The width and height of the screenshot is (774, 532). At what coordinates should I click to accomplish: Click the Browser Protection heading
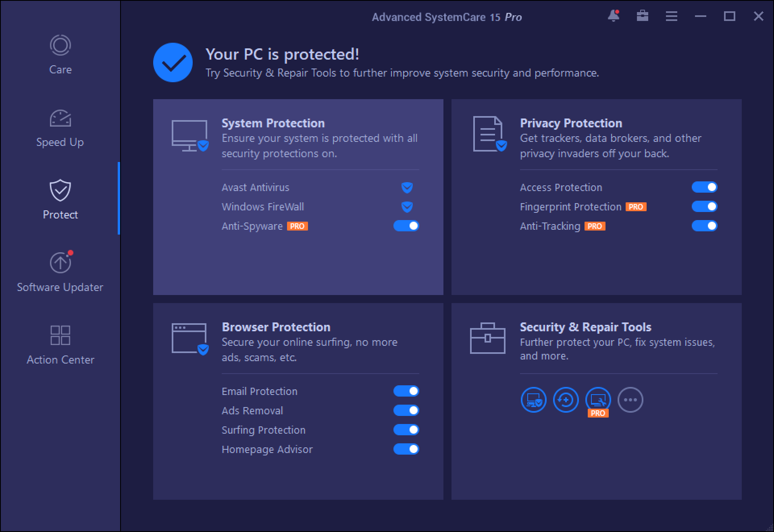tap(276, 327)
